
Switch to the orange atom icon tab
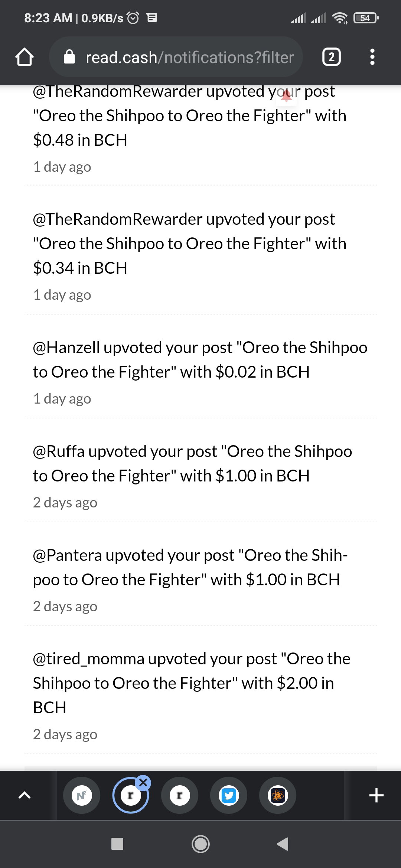278,795
